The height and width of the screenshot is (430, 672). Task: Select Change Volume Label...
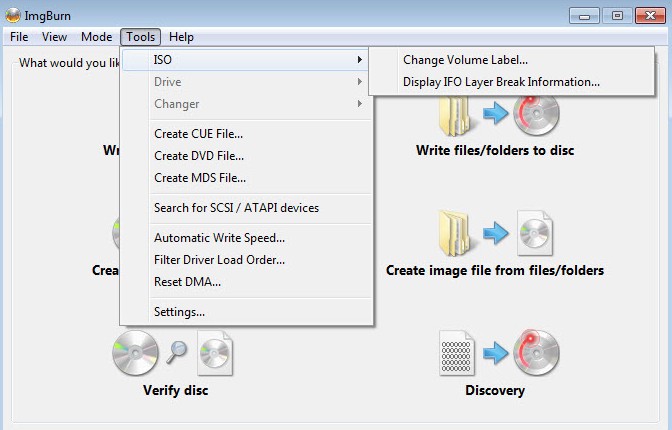[x=465, y=60]
